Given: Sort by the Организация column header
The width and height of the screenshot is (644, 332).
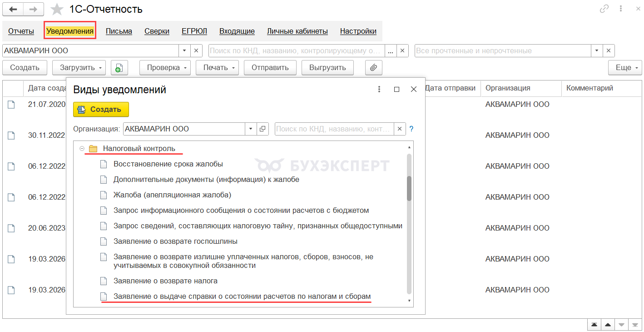Looking at the screenshot, I should (521, 88).
